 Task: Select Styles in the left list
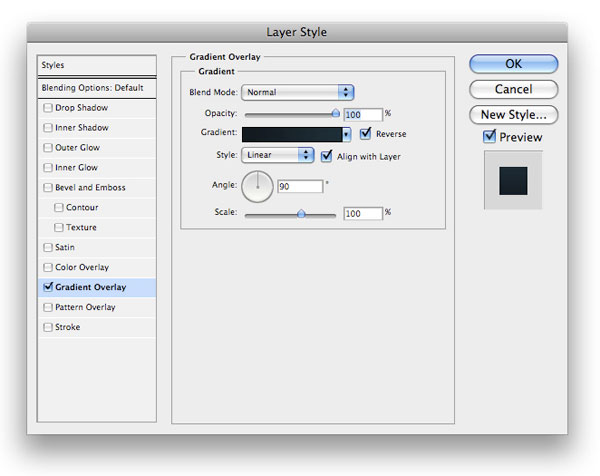click(97, 65)
